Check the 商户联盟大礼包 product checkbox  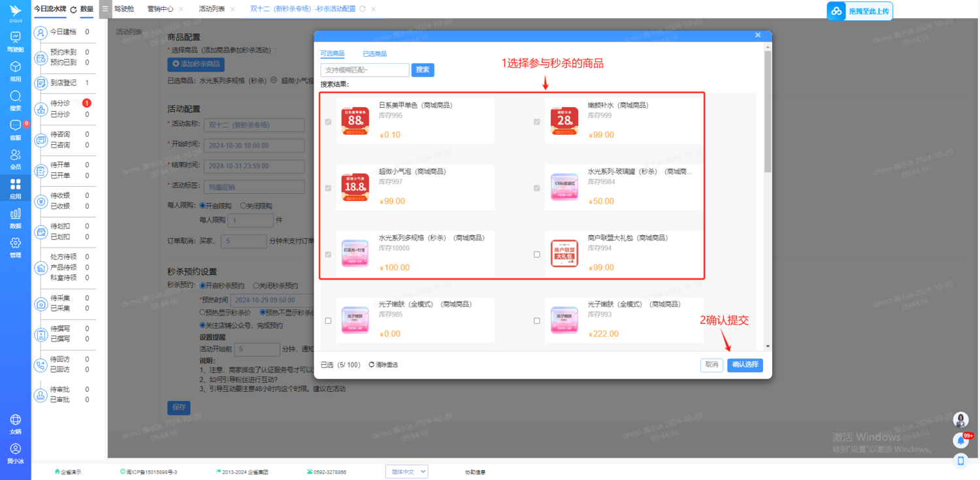537,254
